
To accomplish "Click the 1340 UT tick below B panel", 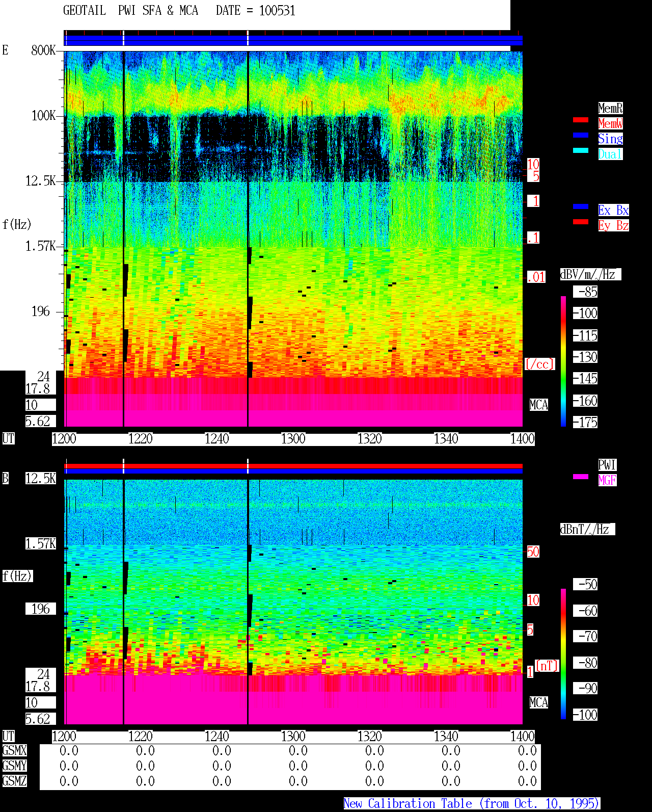I will coord(446,737).
